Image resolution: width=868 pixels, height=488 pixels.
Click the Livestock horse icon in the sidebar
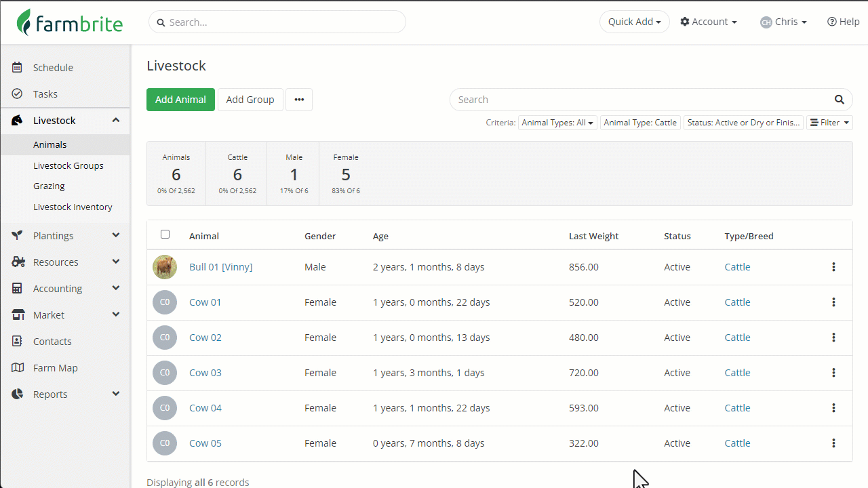18,121
